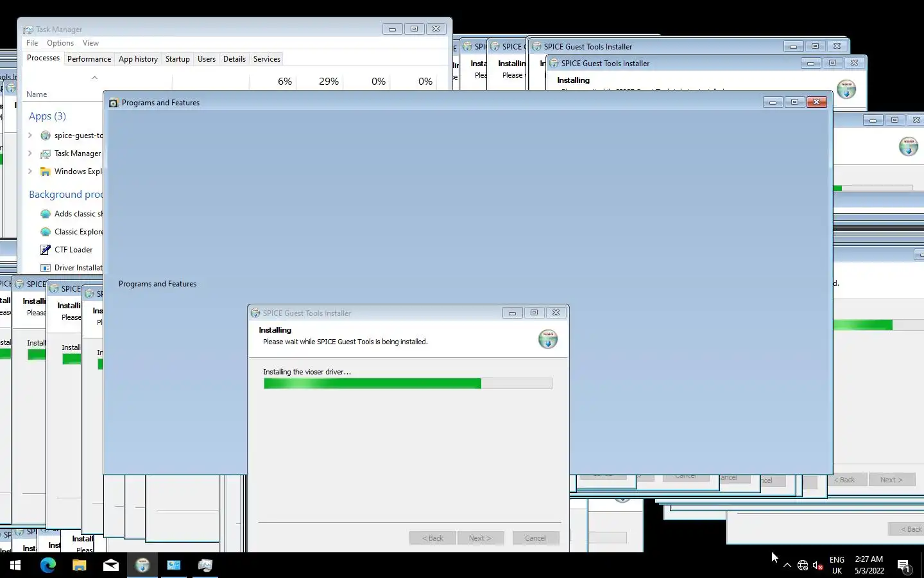Select the Apps (3) group heading
Screen dimensions: 924x578
point(47,116)
